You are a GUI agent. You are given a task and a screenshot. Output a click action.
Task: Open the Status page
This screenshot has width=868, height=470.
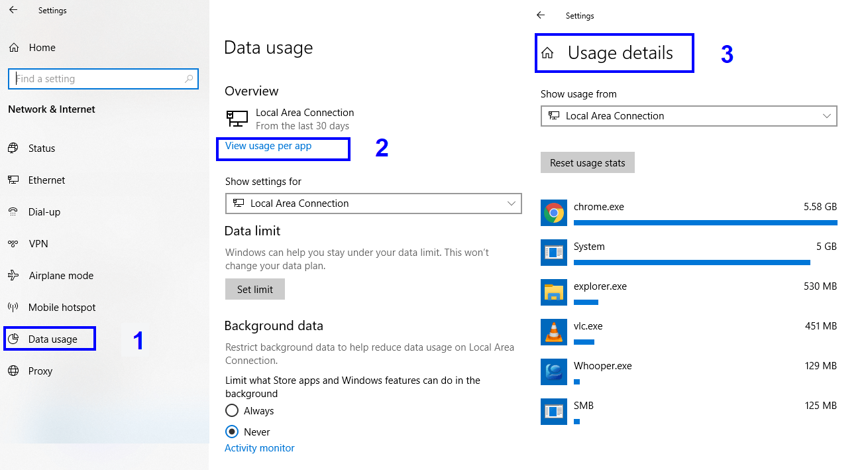click(42, 148)
